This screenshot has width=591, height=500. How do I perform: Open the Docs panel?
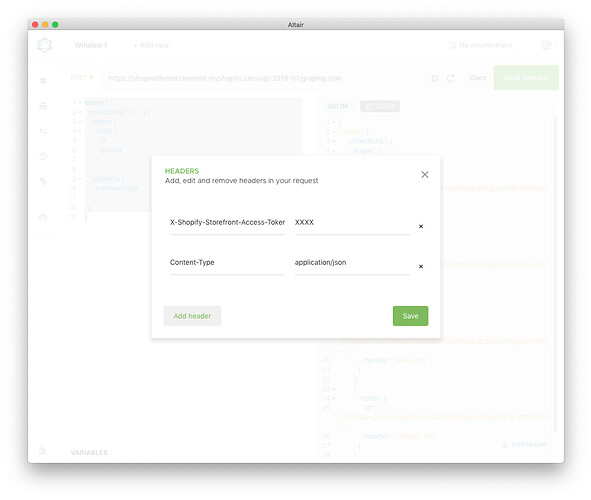(x=478, y=78)
